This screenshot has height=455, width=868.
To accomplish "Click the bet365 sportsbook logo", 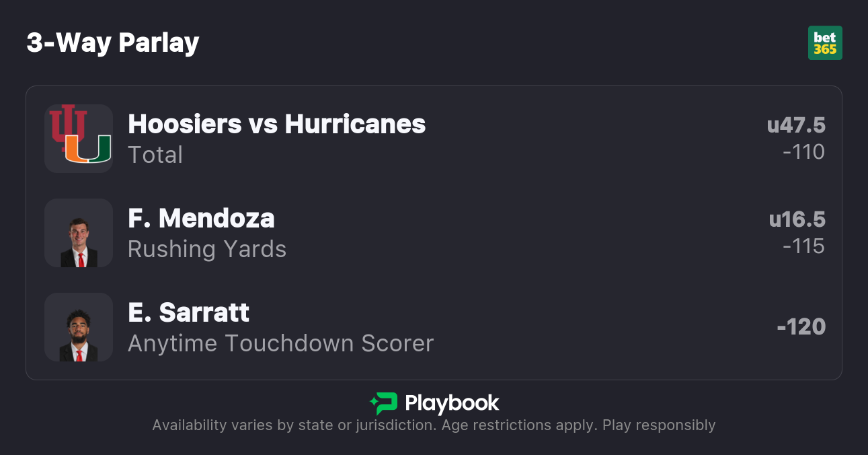I will pyautogui.click(x=825, y=43).
